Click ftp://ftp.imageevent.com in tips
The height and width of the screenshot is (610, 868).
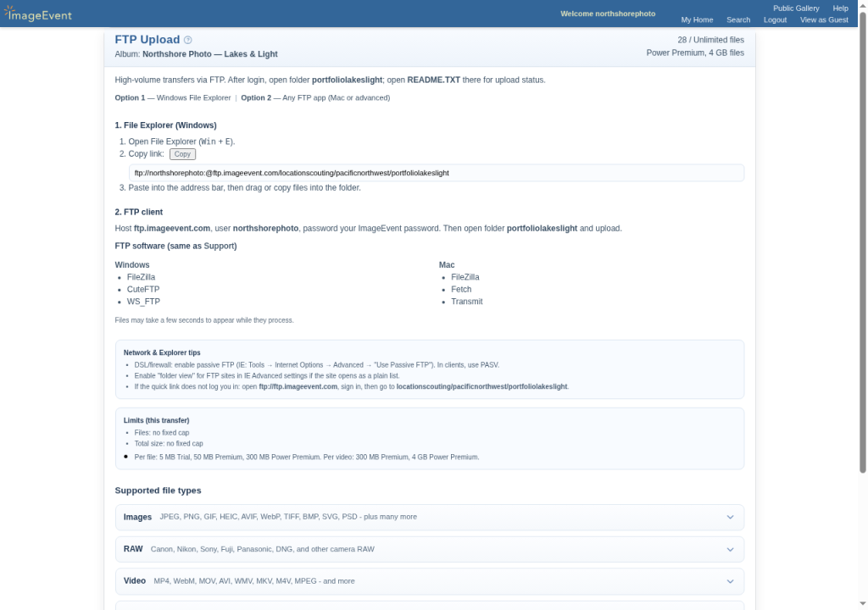(x=298, y=387)
